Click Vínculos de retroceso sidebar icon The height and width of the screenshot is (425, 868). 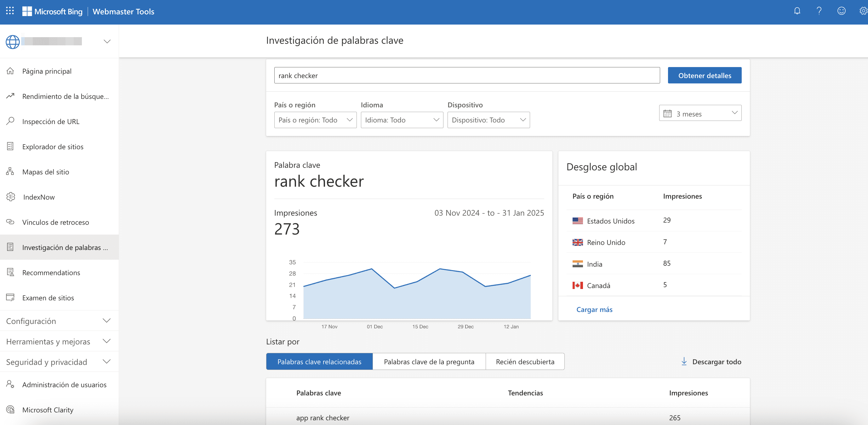[x=10, y=221]
